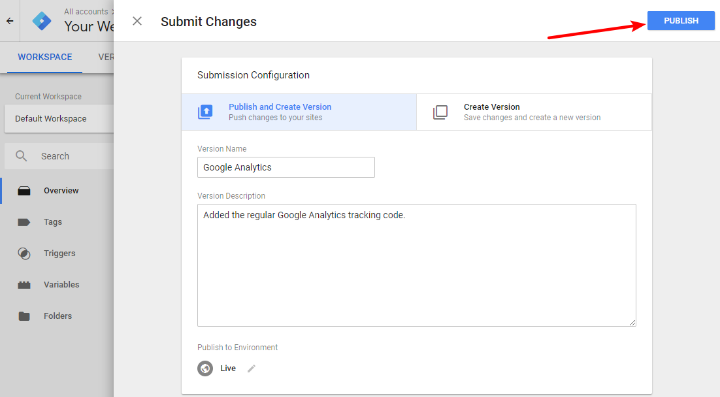Switch to the Workspace tab
This screenshot has width=720, height=397.
45,57
